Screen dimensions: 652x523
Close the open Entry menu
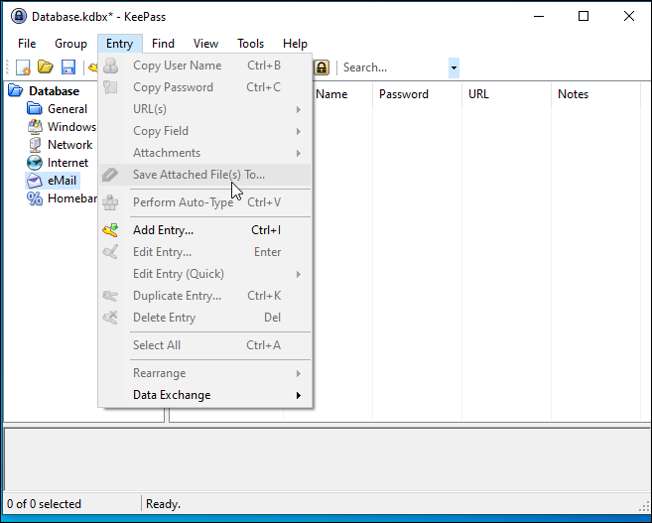[x=119, y=43]
